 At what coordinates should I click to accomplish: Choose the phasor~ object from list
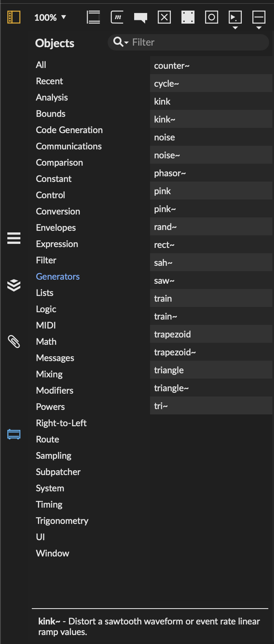pyautogui.click(x=170, y=173)
